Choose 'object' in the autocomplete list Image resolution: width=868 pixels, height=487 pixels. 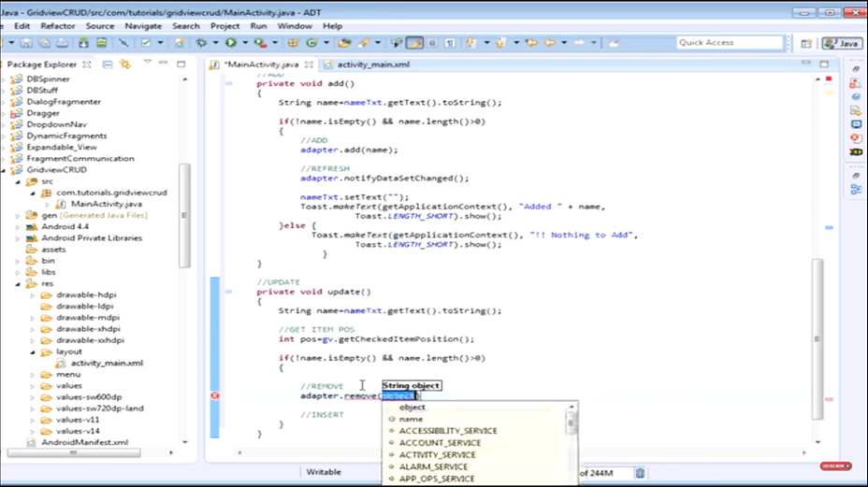(x=412, y=407)
